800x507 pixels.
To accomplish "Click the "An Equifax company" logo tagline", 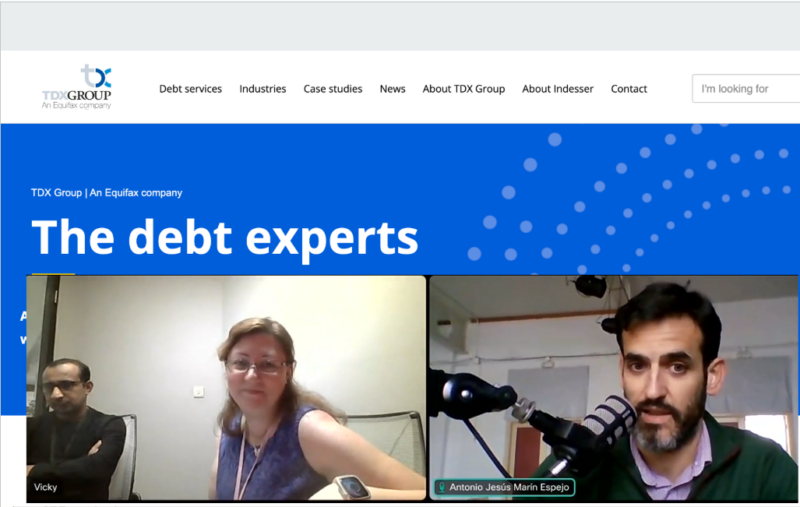I will 77,106.
